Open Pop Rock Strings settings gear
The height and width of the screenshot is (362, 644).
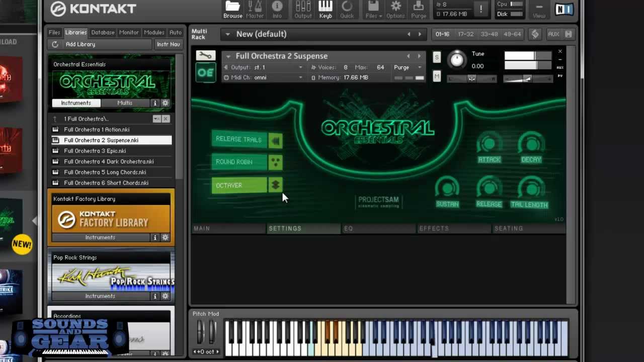coord(165,296)
